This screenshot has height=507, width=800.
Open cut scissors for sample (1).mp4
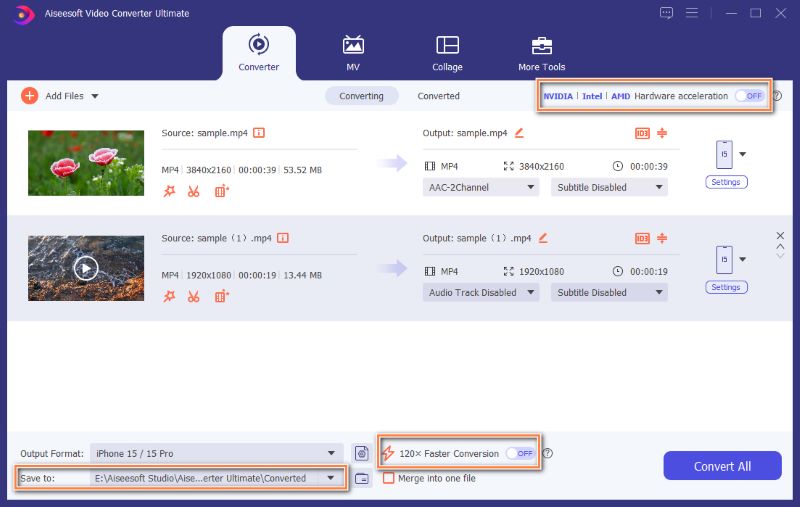[x=193, y=296]
